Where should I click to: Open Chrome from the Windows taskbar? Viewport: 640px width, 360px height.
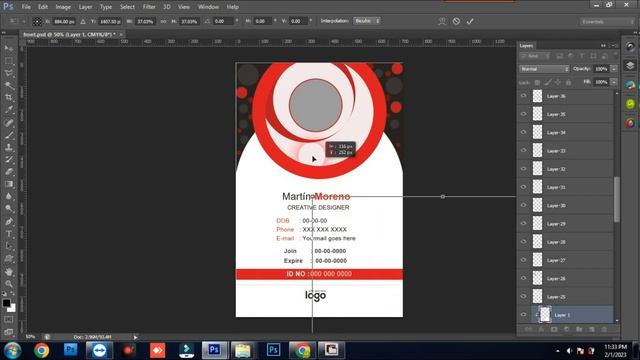[x=42, y=350]
